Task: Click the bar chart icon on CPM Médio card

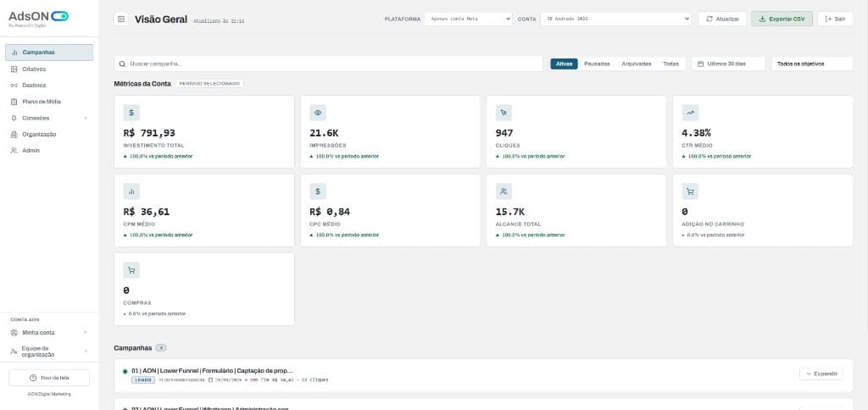Action: tap(131, 191)
